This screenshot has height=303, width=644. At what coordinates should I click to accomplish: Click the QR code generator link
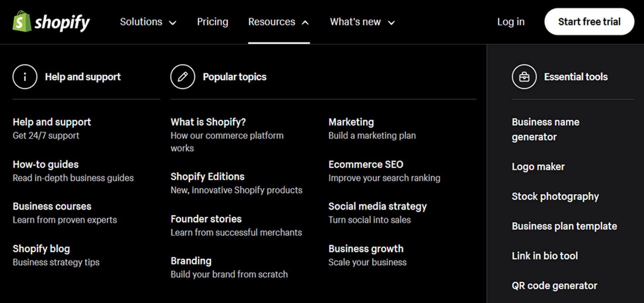click(554, 285)
